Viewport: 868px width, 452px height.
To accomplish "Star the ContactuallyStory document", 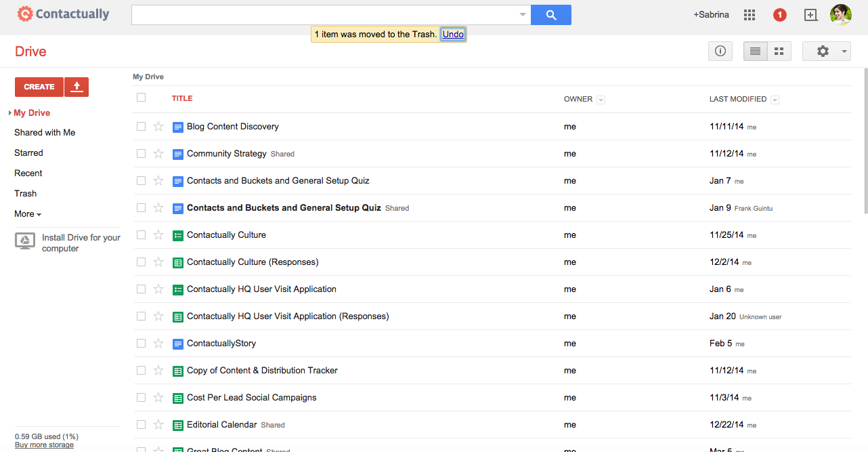I will tap(158, 343).
